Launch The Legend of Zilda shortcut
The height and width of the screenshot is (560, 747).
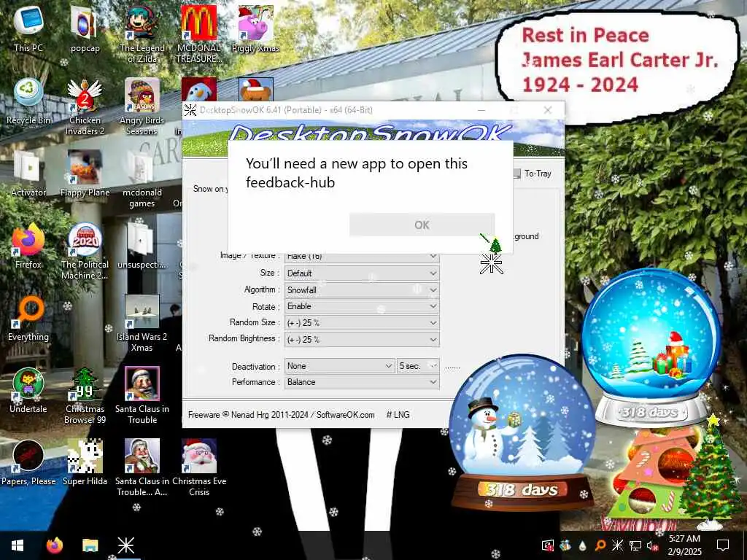coord(142,34)
